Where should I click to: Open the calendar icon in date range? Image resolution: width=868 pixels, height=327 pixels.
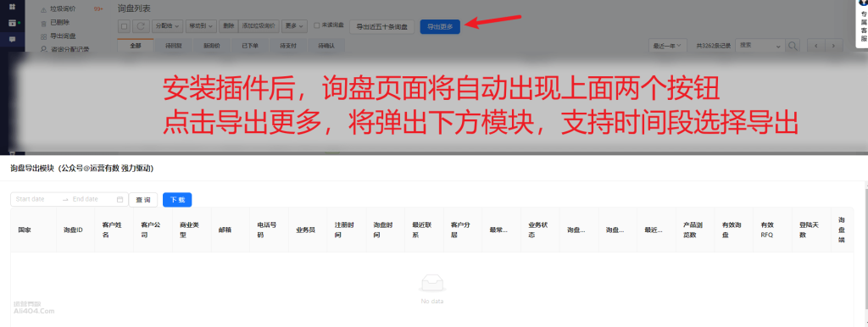click(120, 199)
